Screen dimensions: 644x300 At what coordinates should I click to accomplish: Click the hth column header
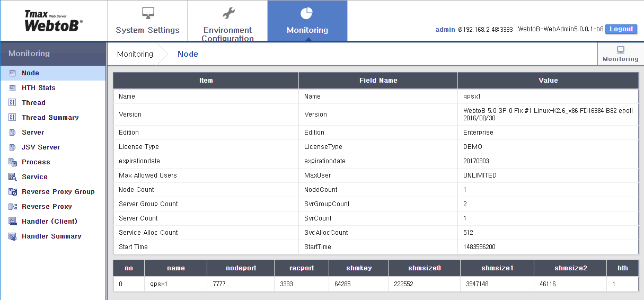pos(622,268)
